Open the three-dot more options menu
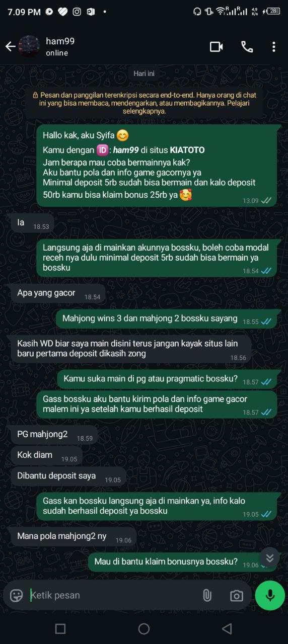The width and height of the screenshot is (288, 644). pos(274,47)
